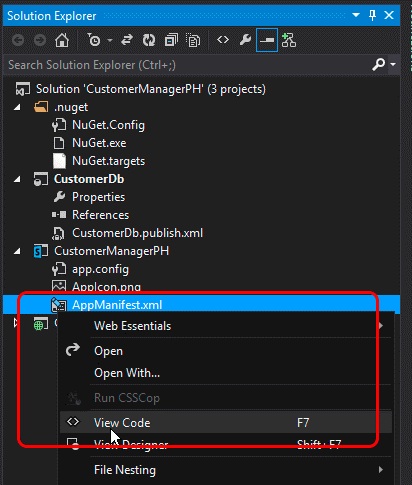The height and width of the screenshot is (485, 412).
Task: Select AppManifest.xml file
Action: tap(117, 305)
